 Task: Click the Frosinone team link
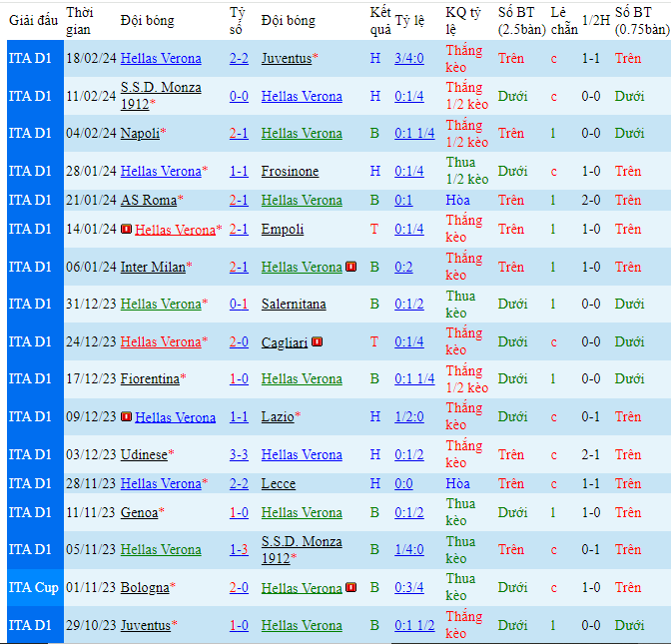click(290, 172)
